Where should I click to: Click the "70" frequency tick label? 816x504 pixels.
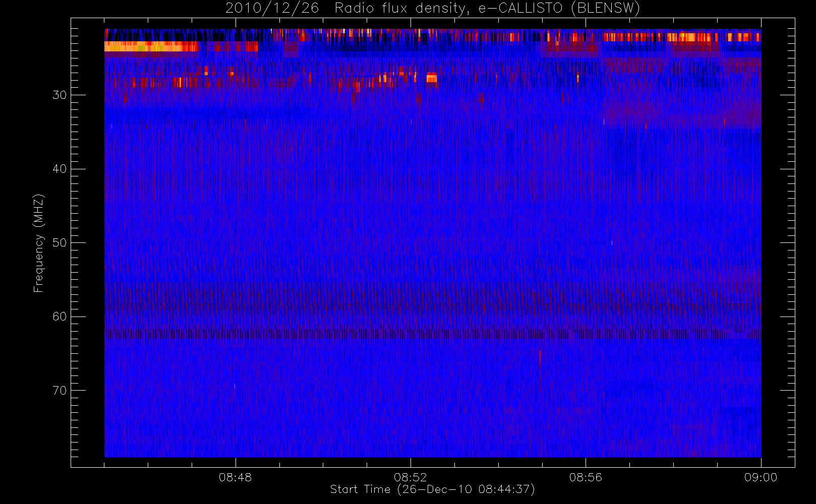point(60,391)
